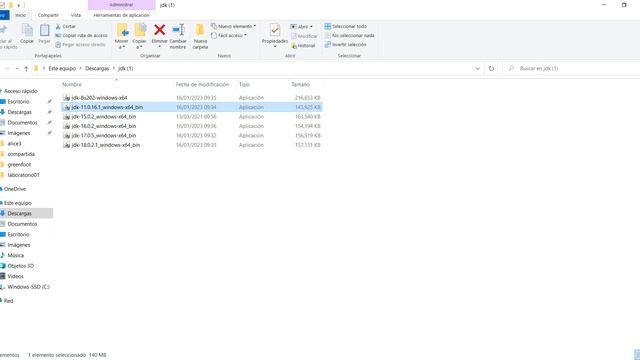This screenshot has height=360, width=640.
Task: Click No seleccionar nada
Action: tap(349, 36)
